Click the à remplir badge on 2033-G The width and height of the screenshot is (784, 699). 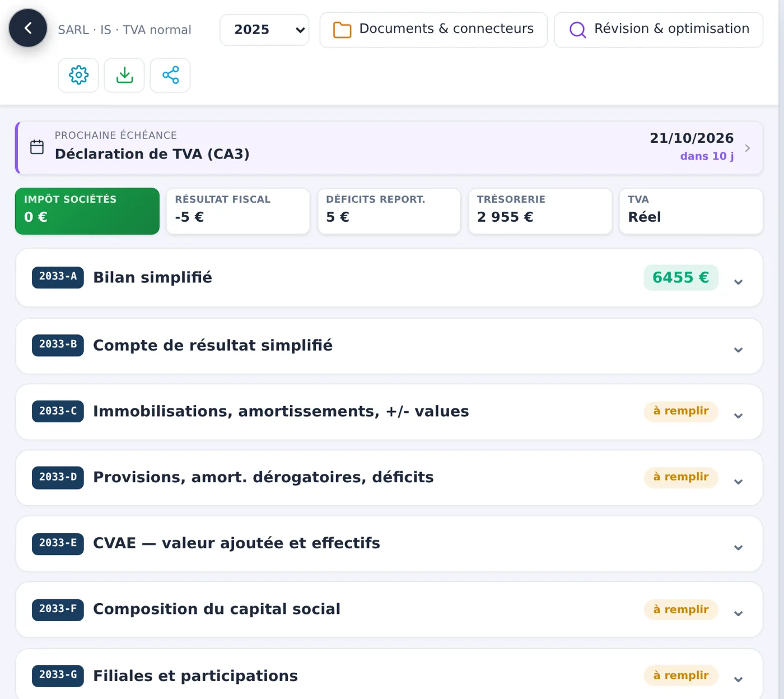tap(681, 675)
